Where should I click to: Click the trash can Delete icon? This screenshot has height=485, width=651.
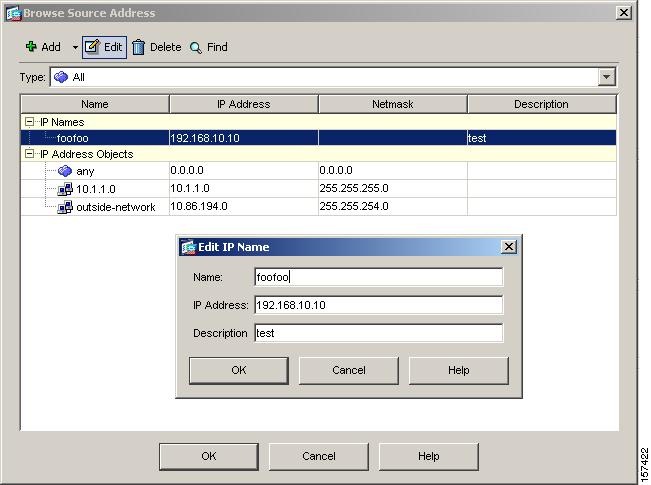click(138, 47)
